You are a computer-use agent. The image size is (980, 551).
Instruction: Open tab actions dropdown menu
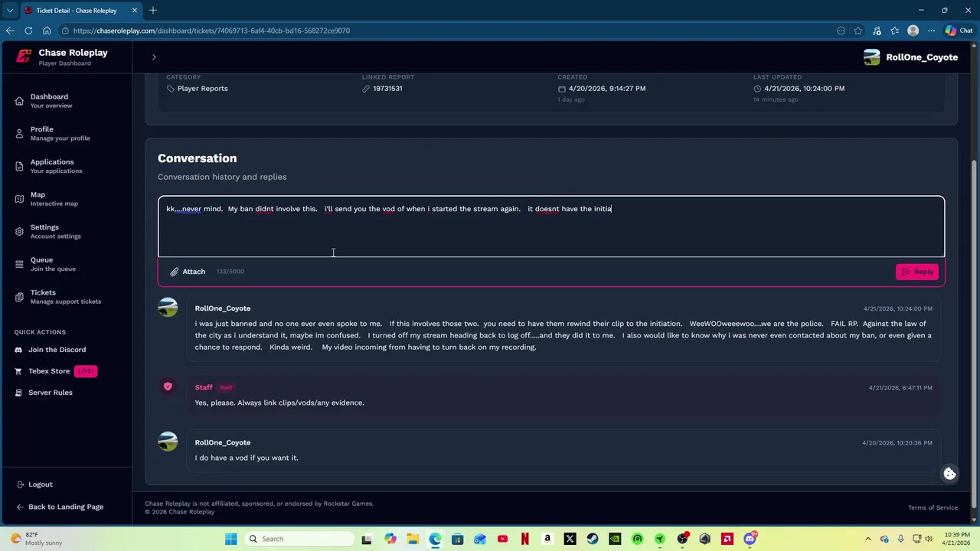tap(9, 11)
